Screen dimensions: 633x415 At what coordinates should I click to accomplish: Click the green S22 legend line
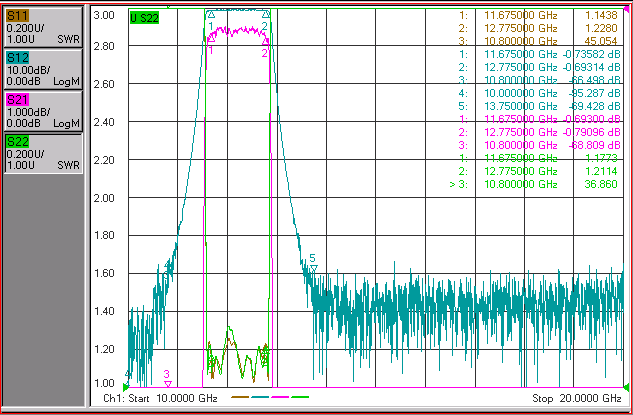(300, 397)
